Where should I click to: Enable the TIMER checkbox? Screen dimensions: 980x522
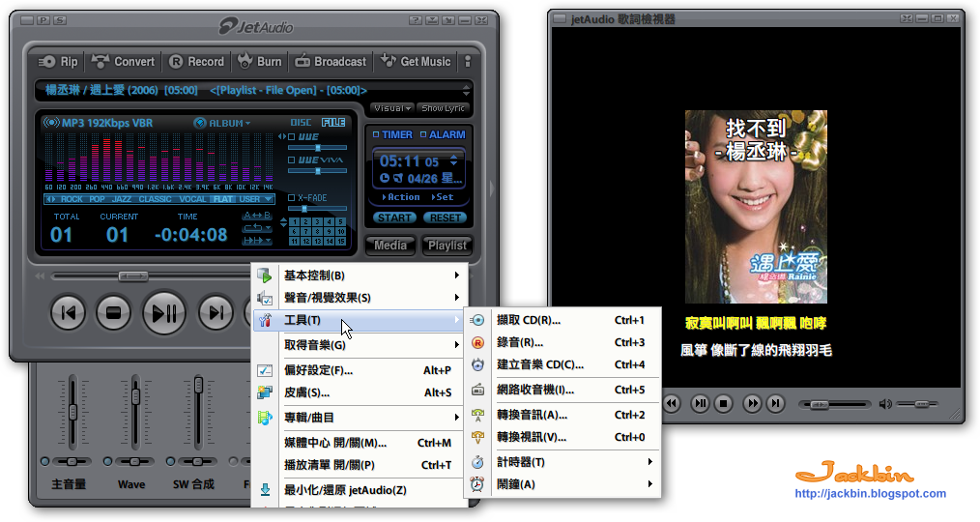click(x=376, y=134)
